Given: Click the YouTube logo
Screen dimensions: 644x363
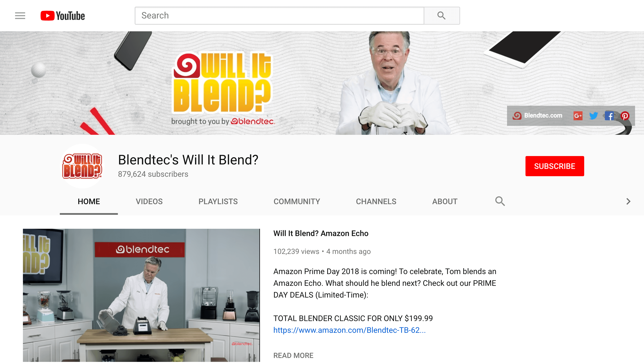Looking at the screenshot, I should (x=62, y=15).
